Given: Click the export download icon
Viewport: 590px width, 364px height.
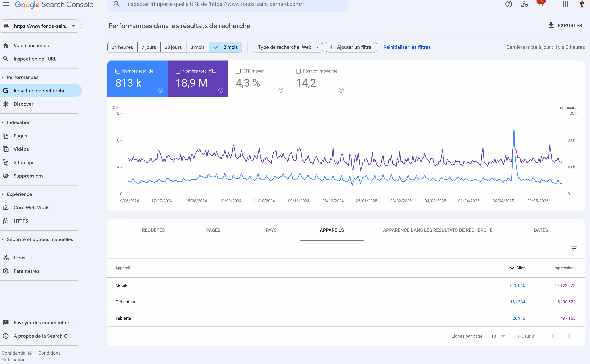Looking at the screenshot, I should click(551, 25).
